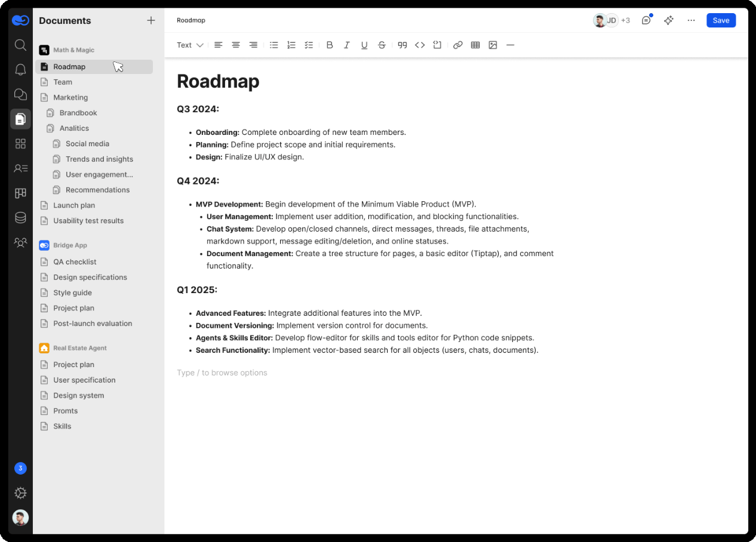The image size is (756, 542).
Task: Open the search panel in the left rail
Action: 20,45
